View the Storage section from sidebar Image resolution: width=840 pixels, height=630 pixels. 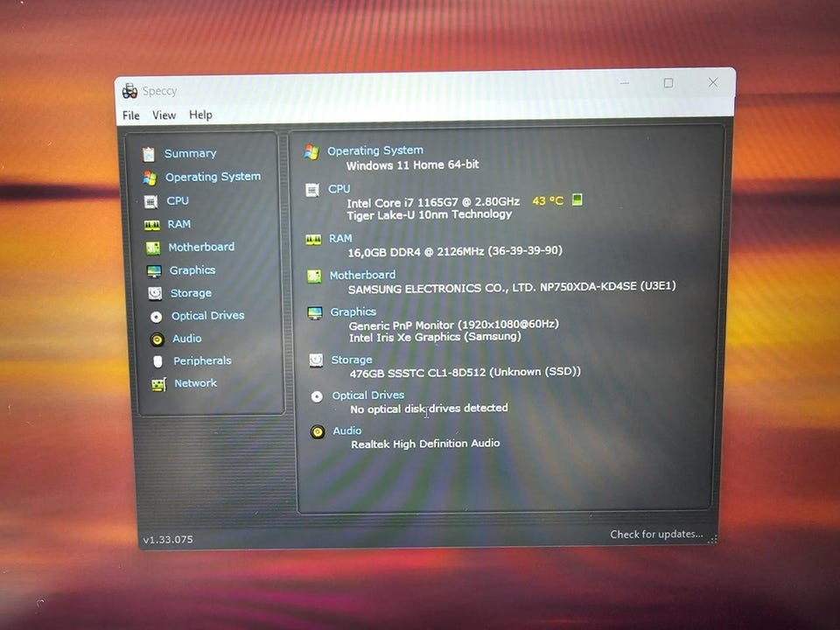(191, 293)
